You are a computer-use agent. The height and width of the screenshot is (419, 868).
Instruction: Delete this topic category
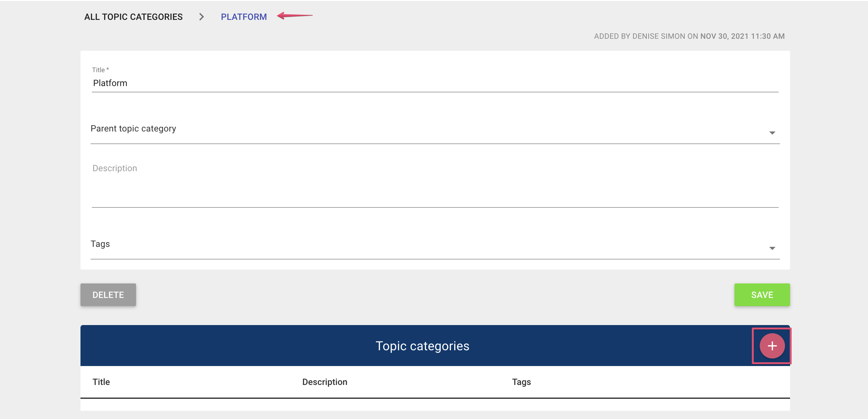click(108, 295)
